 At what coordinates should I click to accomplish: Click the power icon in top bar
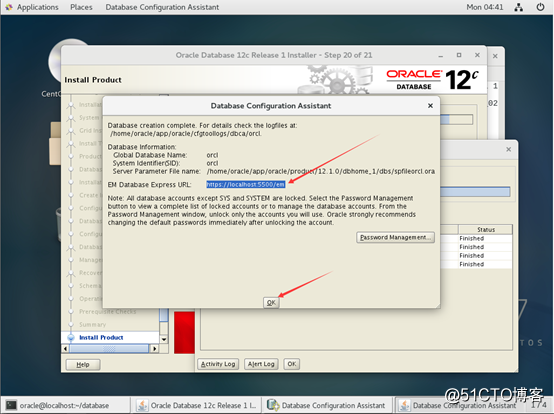click(x=540, y=7)
